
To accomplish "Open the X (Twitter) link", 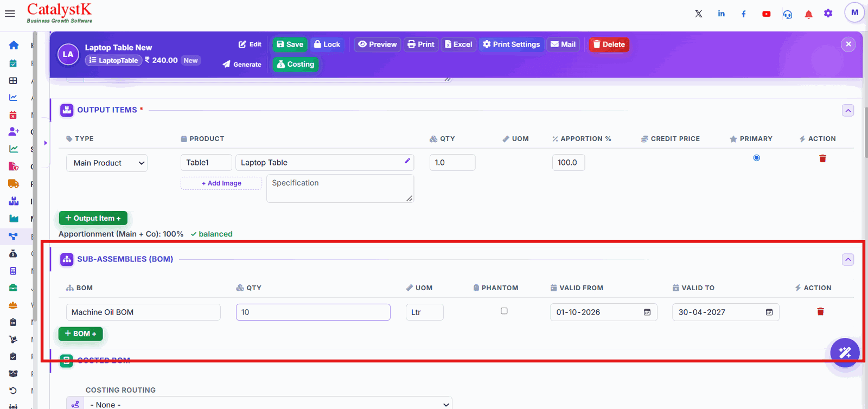I will pyautogui.click(x=699, y=14).
